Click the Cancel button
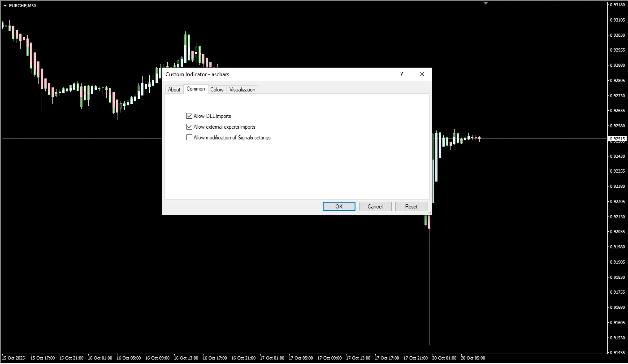628x364 pixels. pyautogui.click(x=375, y=207)
